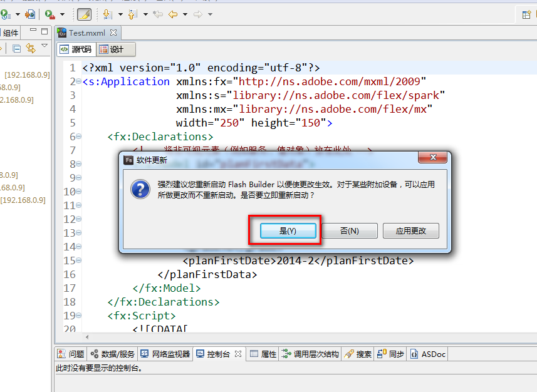This screenshot has height=392, width=537.
Task: Open the 搜索 search tab
Action: click(x=358, y=354)
